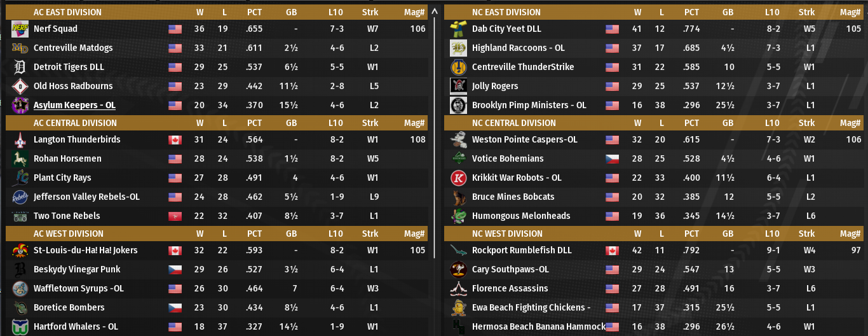Click the Nerf Squad team logo

coord(20,29)
